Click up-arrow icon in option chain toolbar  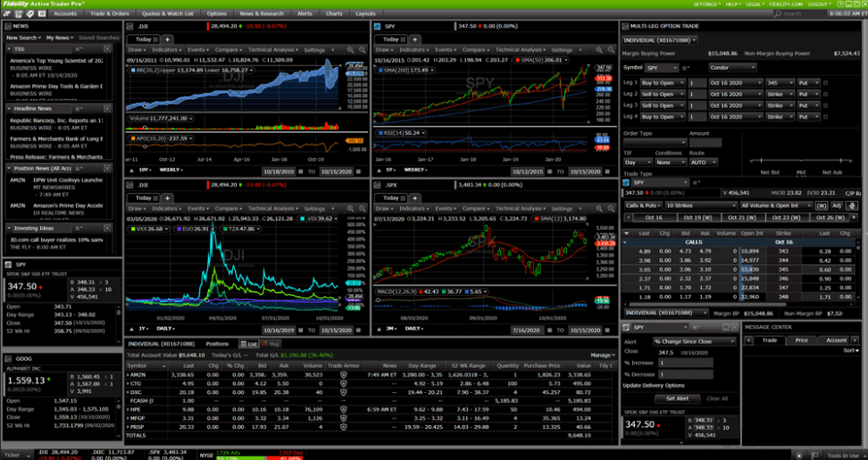coord(851,205)
